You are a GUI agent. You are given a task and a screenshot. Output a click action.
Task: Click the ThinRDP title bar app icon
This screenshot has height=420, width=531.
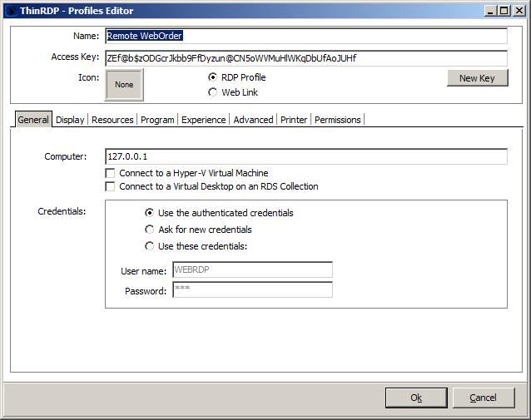click(12, 11)
